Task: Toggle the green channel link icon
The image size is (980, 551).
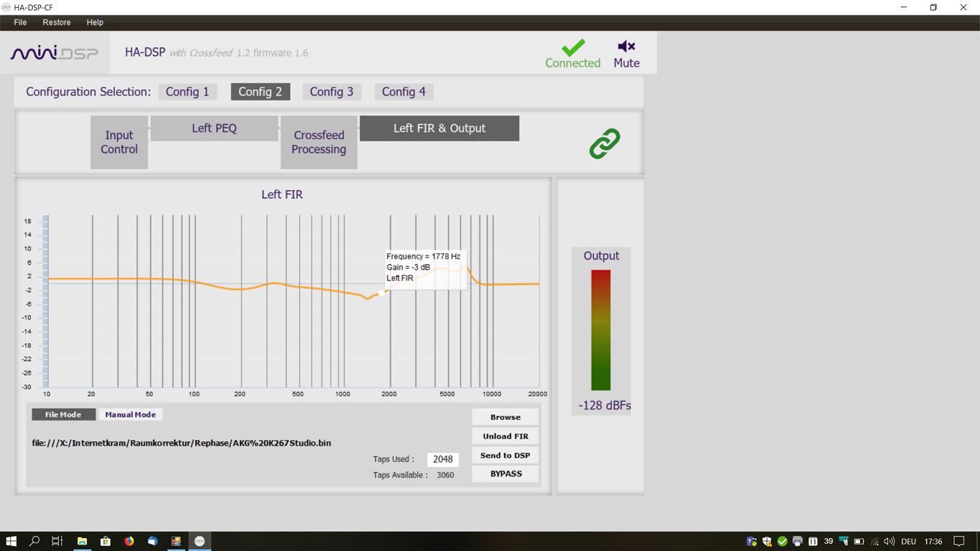Action: (605, 143)
